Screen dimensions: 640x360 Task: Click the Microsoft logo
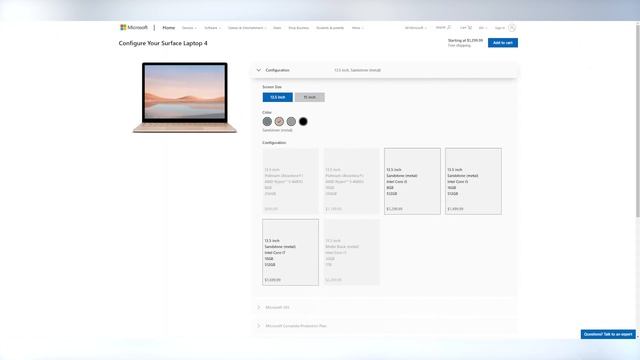pyautogui.click(x=133, y=27)
